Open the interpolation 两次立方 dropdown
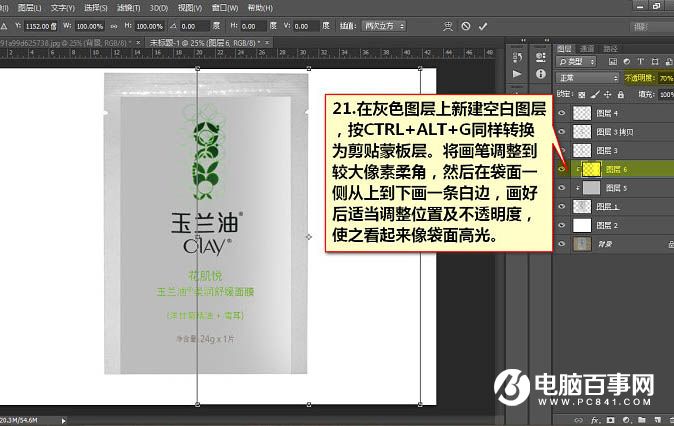 (384, 26)
